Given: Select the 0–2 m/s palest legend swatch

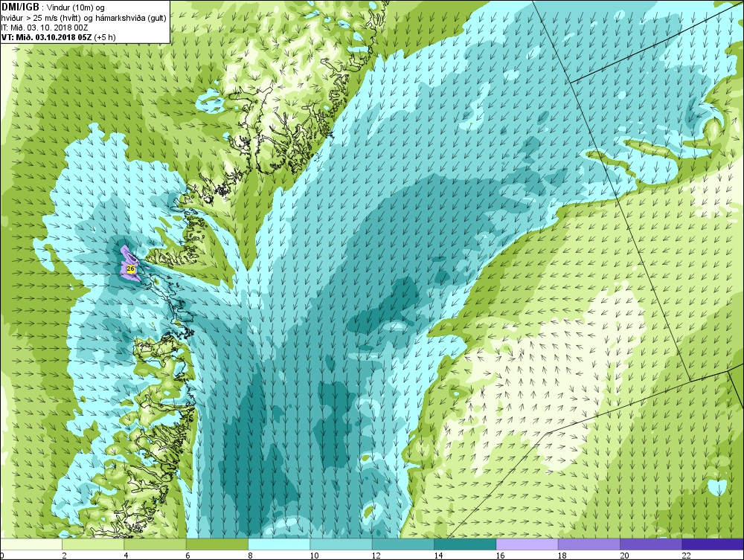Looking at the screenshot, I should coord(31,544).
